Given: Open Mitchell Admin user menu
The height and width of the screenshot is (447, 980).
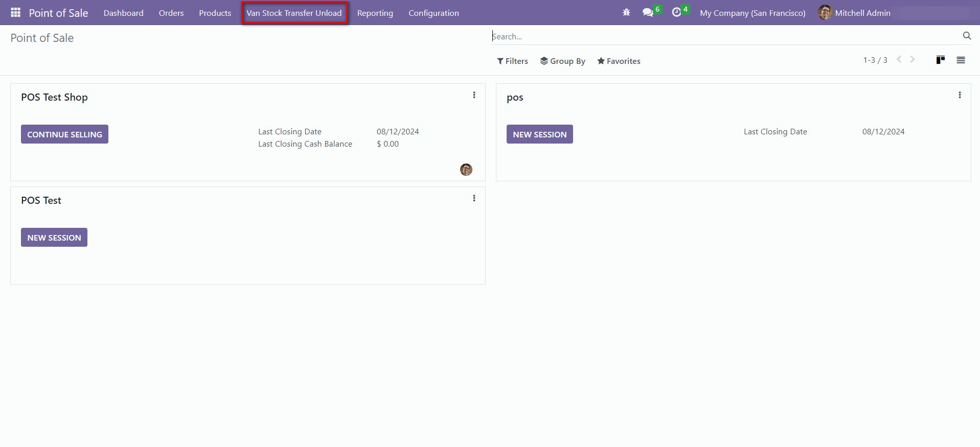Looking at the screenshot, I should point(855,13).
